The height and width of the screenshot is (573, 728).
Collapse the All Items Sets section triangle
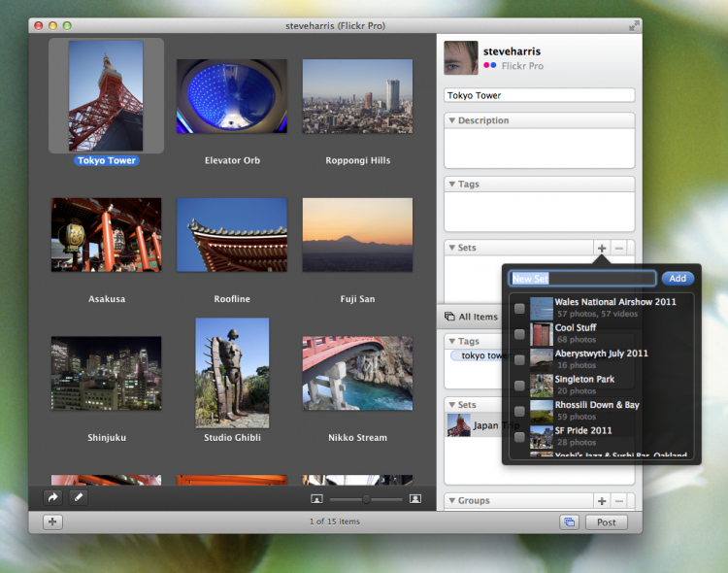click(451, 405)
